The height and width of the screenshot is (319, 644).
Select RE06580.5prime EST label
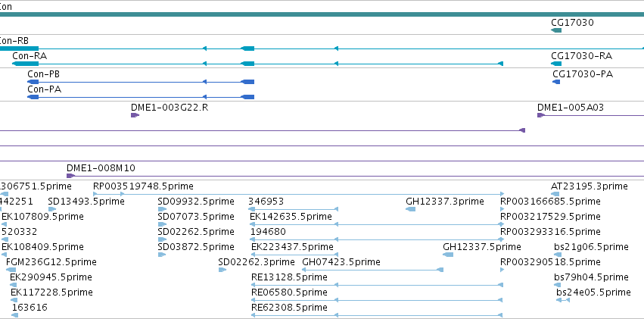289,292
